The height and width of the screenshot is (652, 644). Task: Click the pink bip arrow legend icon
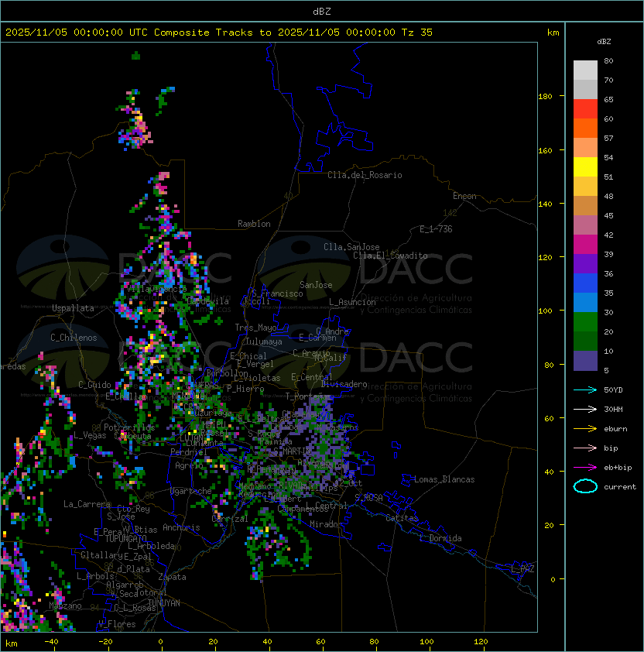[x=585, y=448]
